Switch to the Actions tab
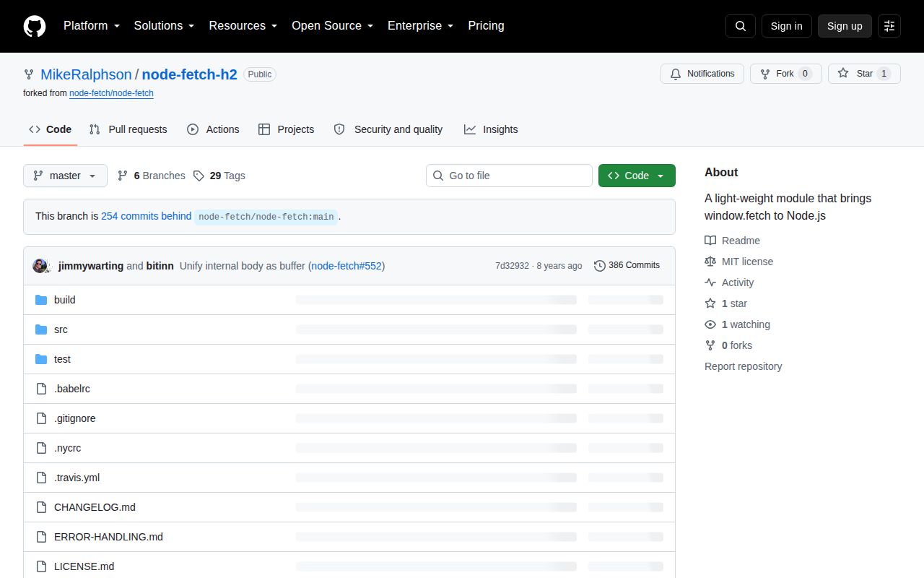Screen dimensions: 924x578 tap(213, 129)
